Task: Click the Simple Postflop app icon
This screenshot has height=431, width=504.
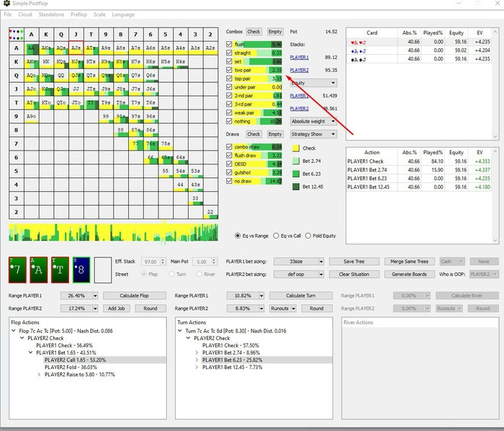Action: point(6,4)
